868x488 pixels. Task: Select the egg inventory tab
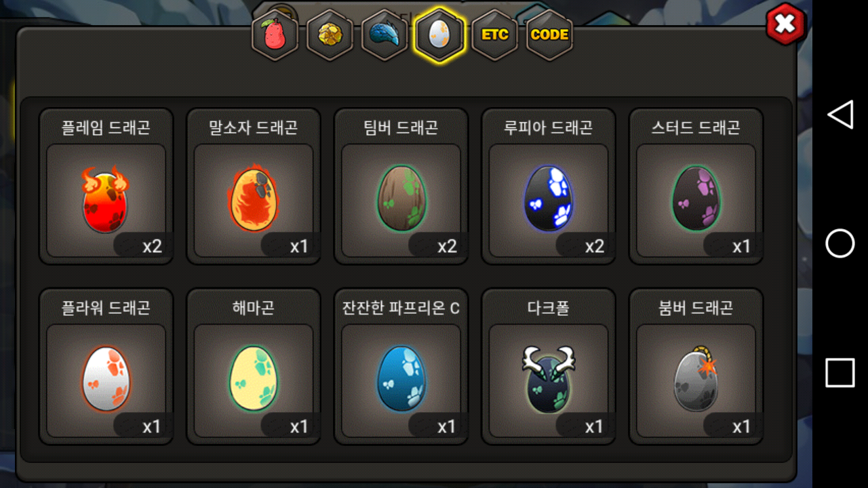(x=439, y=35)
